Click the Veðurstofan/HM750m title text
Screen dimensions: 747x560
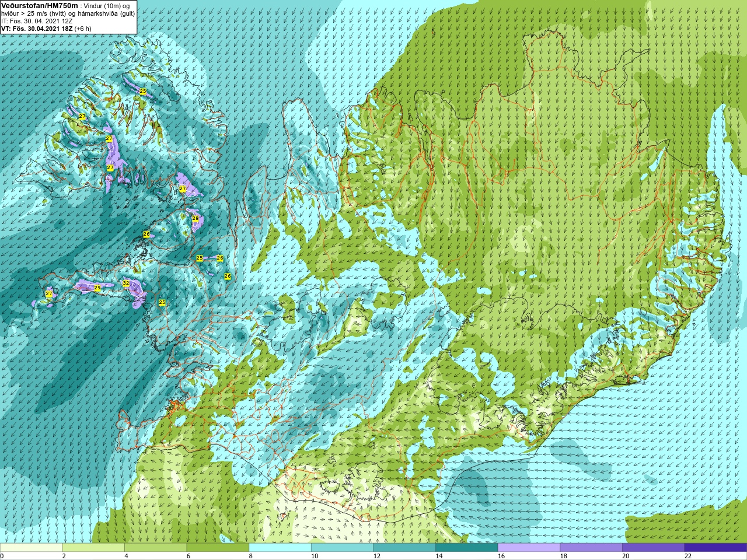(x=40, y=5)
